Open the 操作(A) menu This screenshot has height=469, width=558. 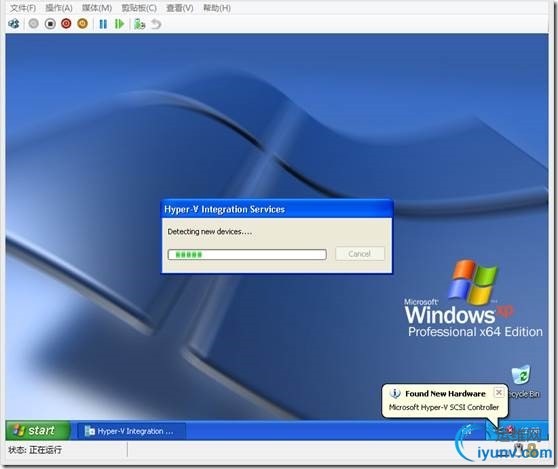[x=59, y=8]
